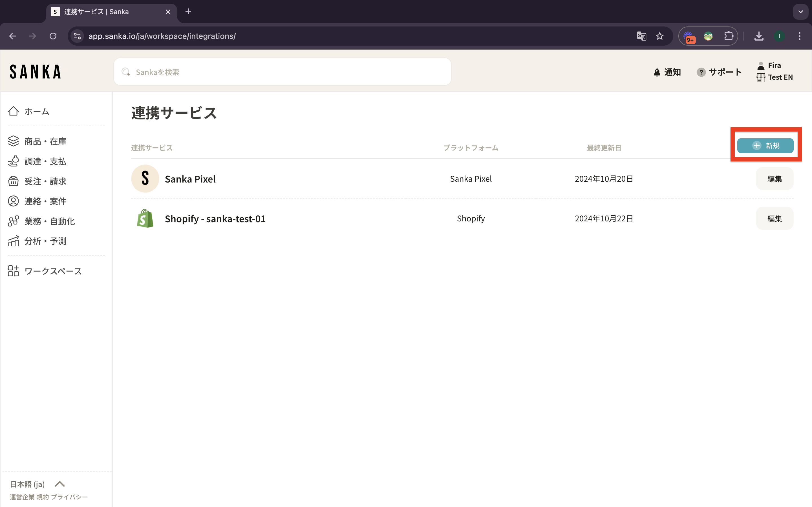Open the 業務・自動化 workflow icon
The width and height of the screenshot is (812, 507).
[14, 221]
